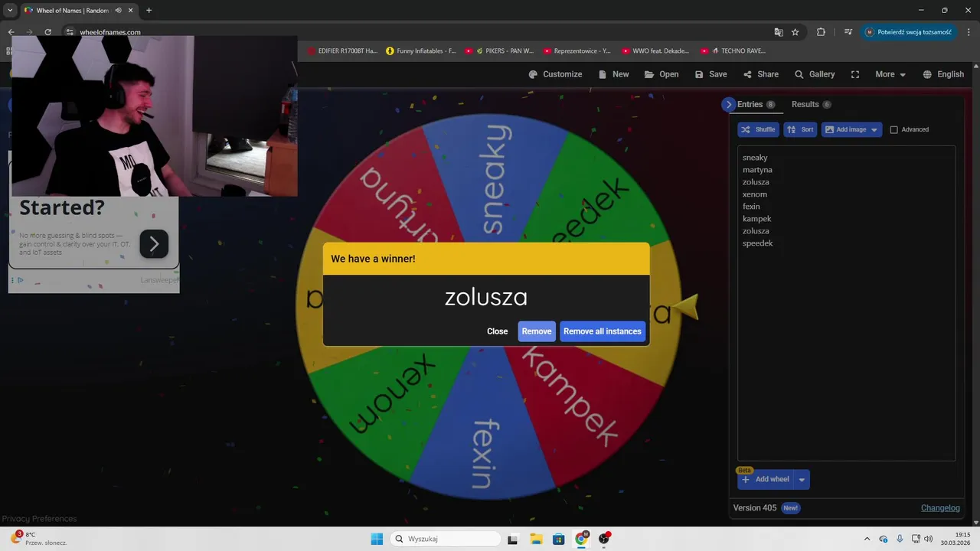The image size is (980, 551).
Task: Open Chrome three-dot menu
Action: (x=969, y=32)
